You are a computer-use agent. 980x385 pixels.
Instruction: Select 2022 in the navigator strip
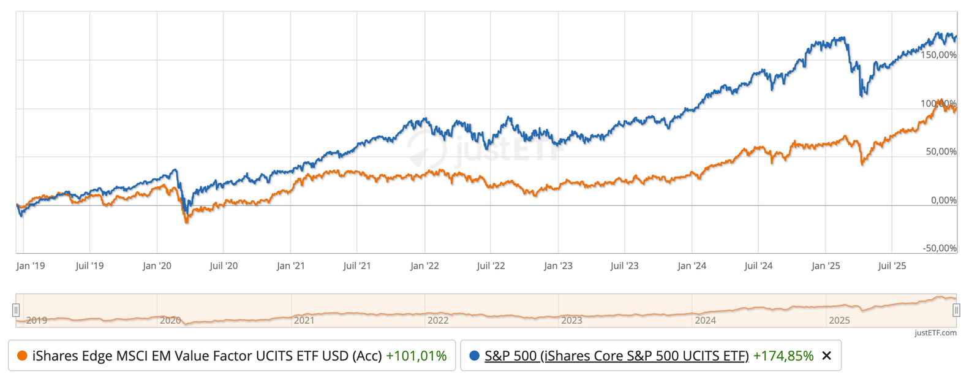pos(438,320)
